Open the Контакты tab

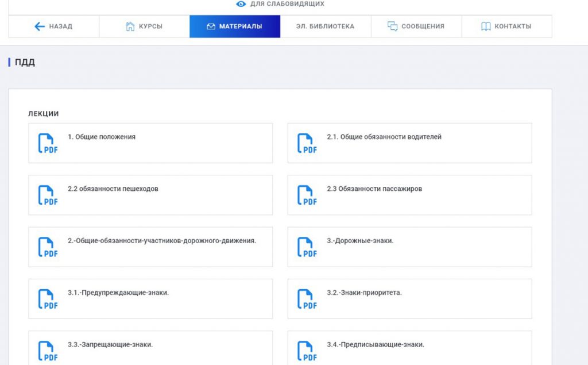506,26
